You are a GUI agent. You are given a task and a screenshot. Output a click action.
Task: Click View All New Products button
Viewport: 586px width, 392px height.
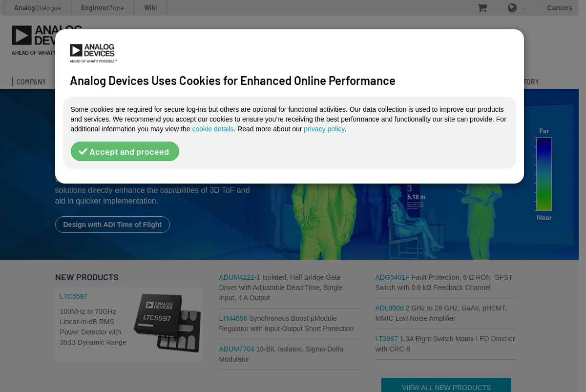[x=446, y=385]
